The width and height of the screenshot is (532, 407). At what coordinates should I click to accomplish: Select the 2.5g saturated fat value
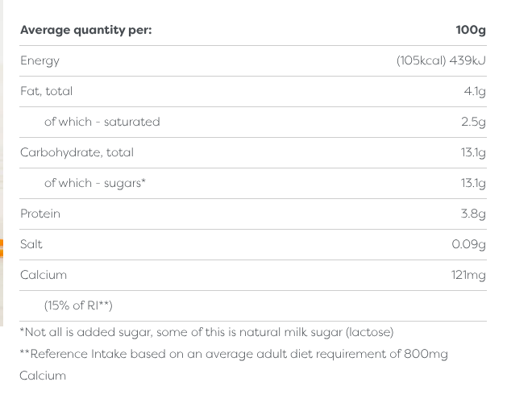click(x=473, y=123)
